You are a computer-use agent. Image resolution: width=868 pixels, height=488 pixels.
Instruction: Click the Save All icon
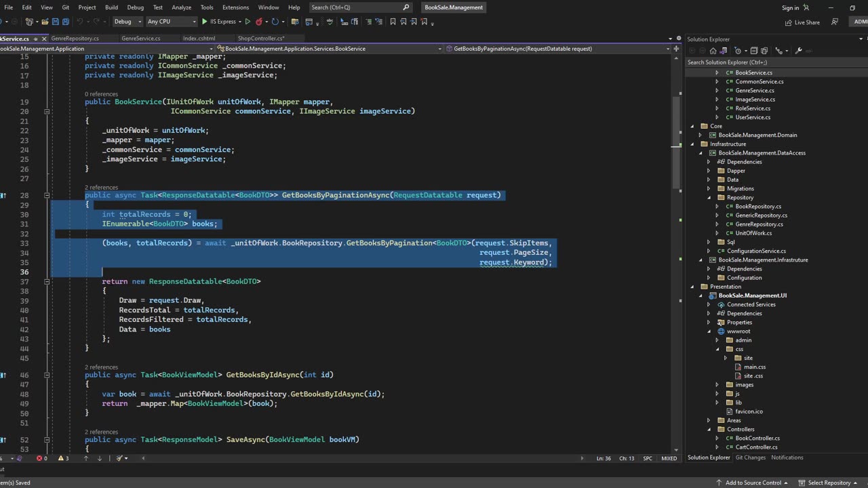click(x=66, y=22)
